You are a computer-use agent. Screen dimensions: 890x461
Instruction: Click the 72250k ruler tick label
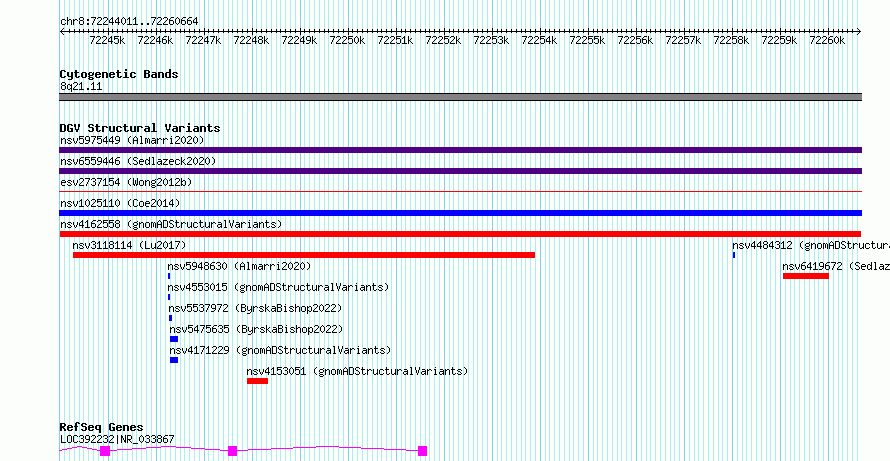(347, 40)
